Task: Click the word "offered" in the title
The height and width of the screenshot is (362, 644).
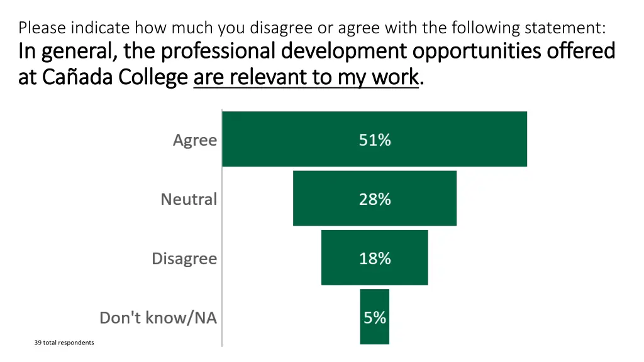Action: (580, 51)
